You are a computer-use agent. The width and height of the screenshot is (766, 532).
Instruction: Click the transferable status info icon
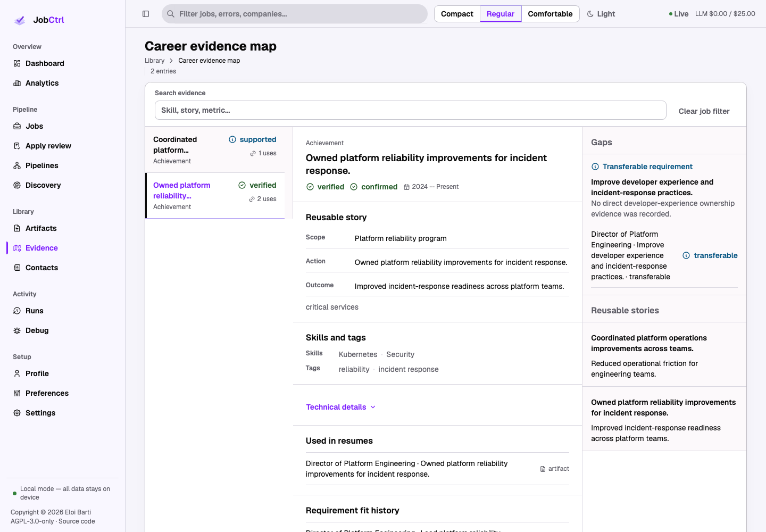(686, 255)
